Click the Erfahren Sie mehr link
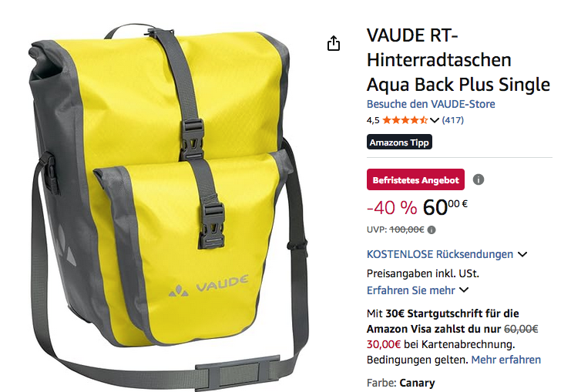Image resolution: width=571 pixels, height=392 pixels. 411,290
